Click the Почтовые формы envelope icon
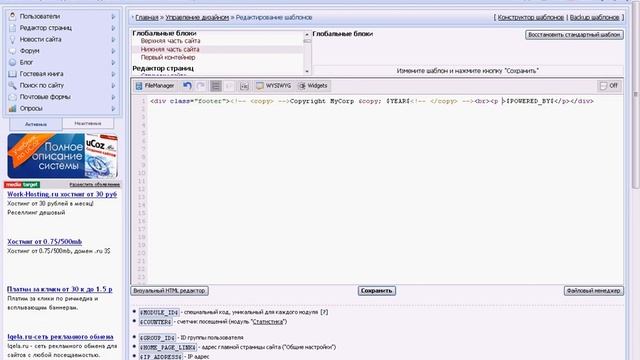 click(x=13, y=97)
